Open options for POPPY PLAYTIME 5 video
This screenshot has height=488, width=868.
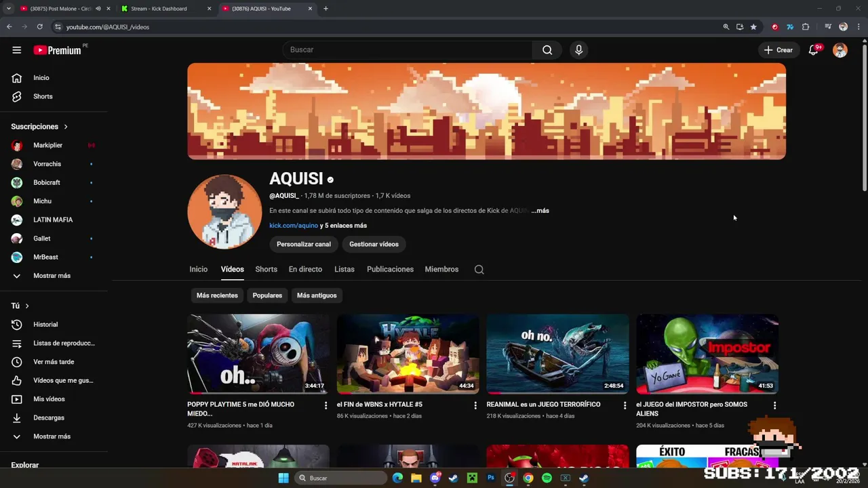(325, 405)
